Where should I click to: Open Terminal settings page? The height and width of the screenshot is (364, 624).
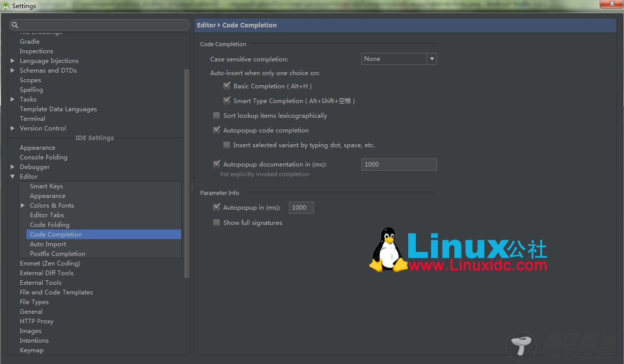(x=32, y=119)
